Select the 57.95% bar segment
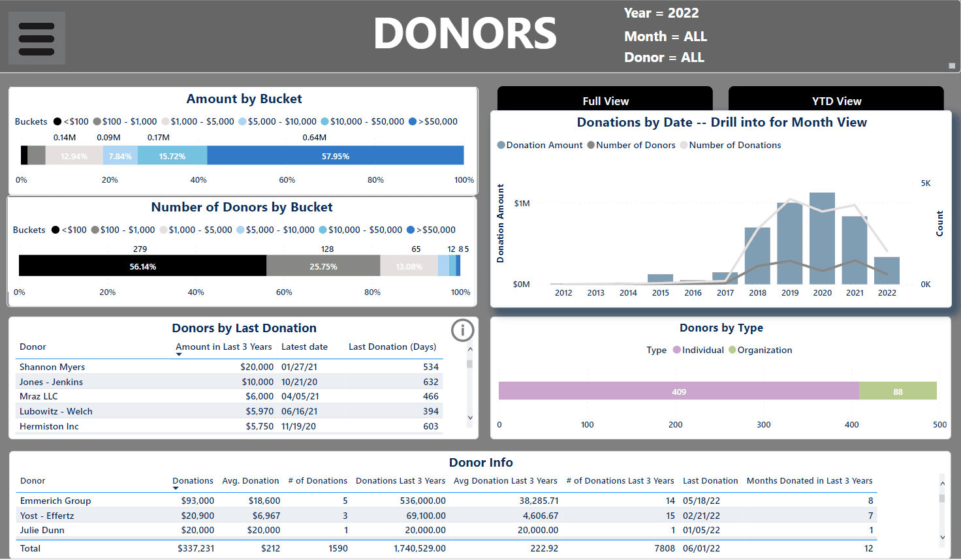The image size is (961, 560). coord(336,155)
